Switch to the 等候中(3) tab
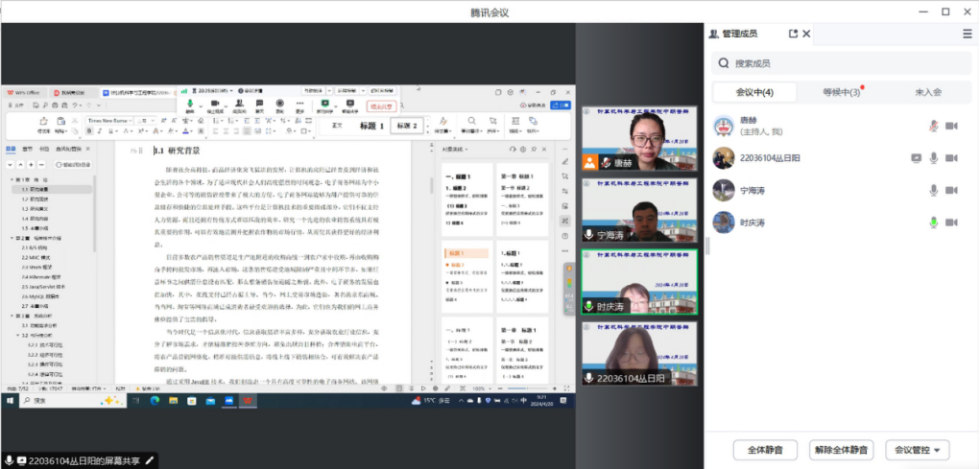 click(841, 92)
